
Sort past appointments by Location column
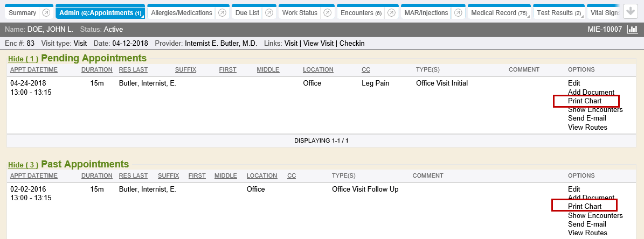coord(261,175)
